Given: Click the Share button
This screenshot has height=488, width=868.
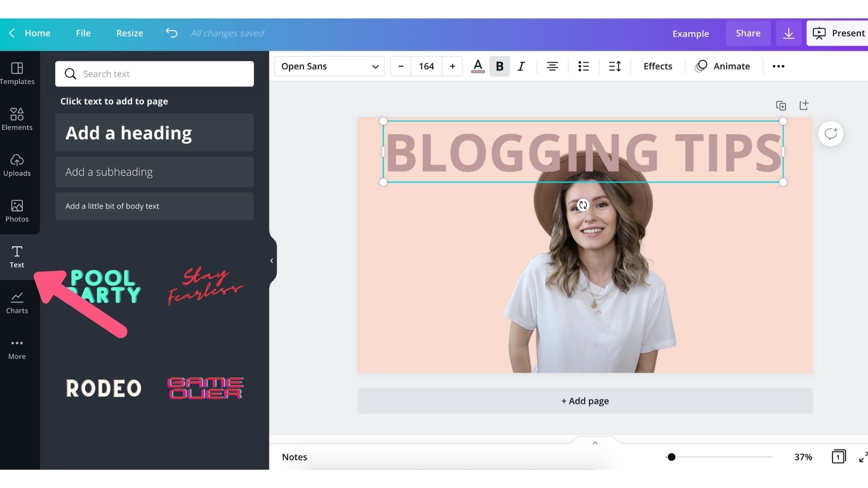Looking at the screenshot, I should 748,33.
